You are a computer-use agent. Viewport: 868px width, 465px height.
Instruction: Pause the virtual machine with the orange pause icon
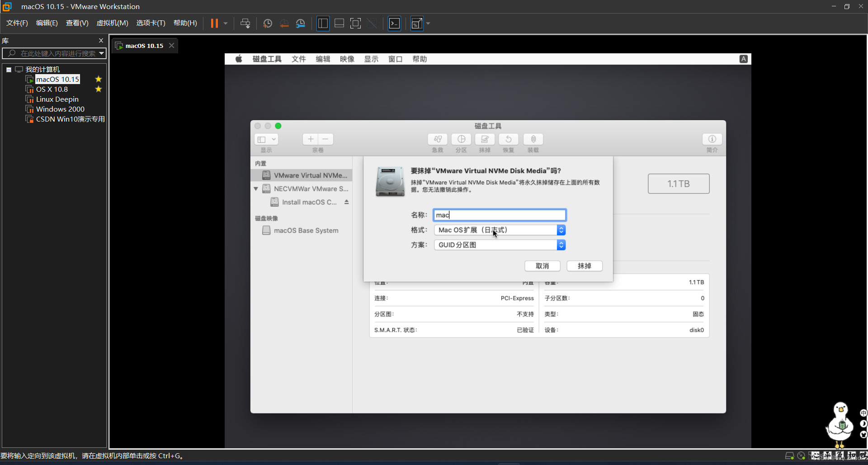coord(214,23)
